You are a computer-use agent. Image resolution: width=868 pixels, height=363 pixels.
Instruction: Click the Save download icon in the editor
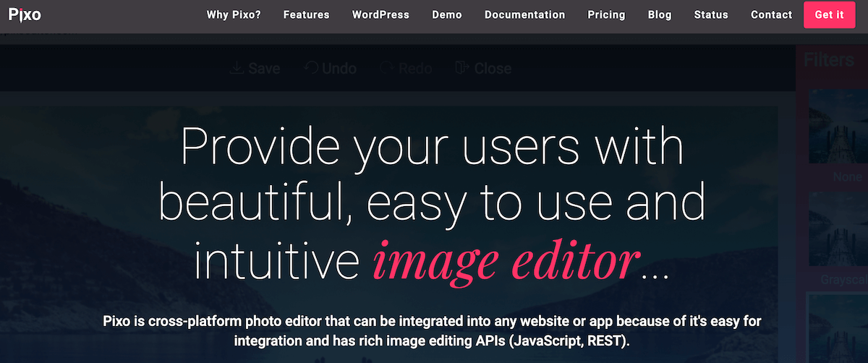(237, 68)
